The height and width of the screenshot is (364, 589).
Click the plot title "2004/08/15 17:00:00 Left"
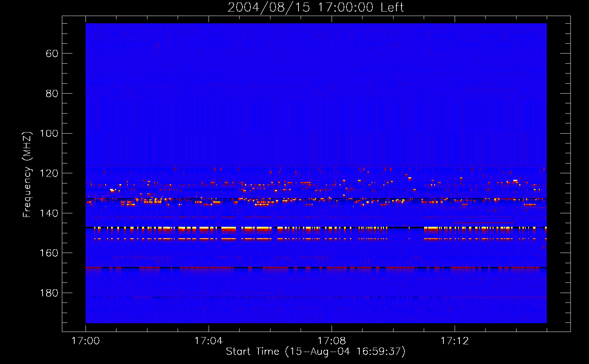[x=316, y=7]
